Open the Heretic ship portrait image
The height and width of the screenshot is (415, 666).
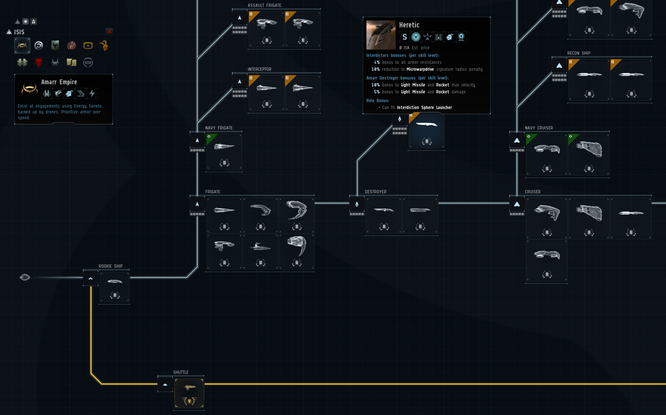pyautogui.click(x=381, y=35)
